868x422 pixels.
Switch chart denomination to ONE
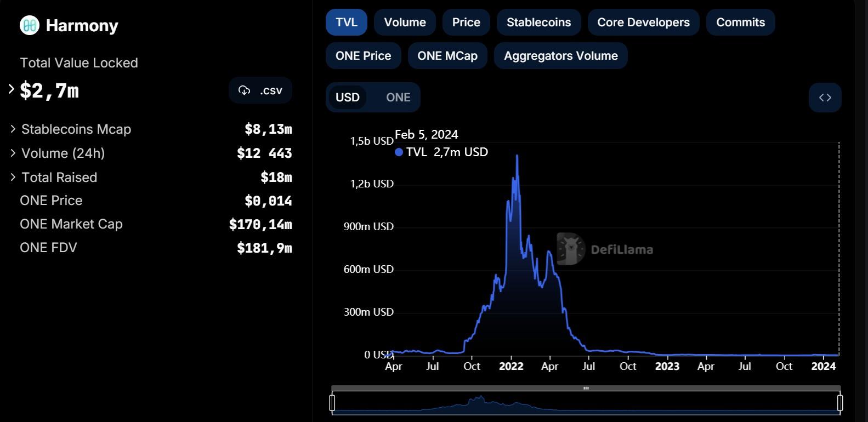398,98
